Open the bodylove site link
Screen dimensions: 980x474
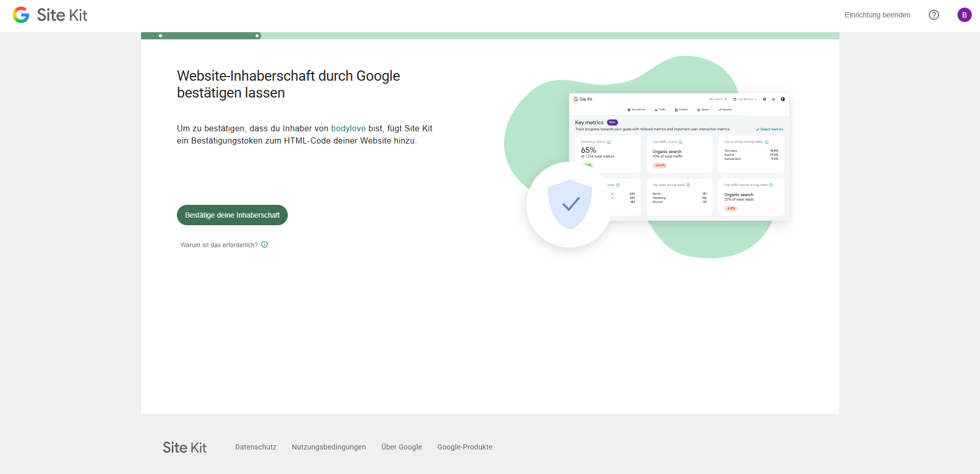tap(348, 128)
